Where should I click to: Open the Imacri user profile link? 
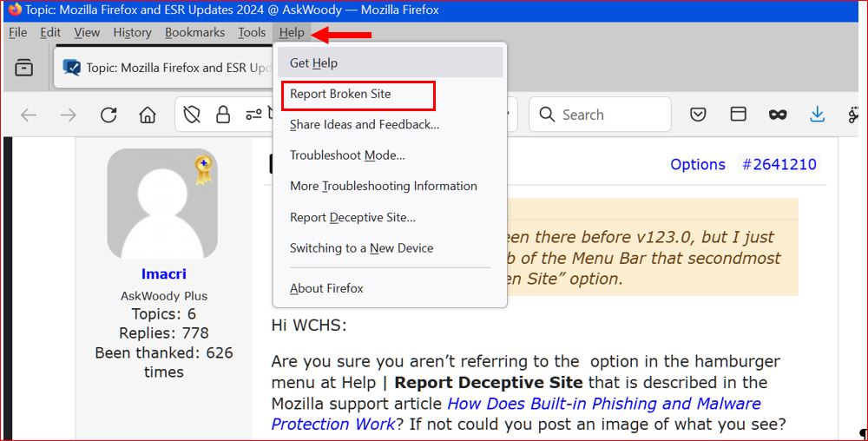[x=163, y=274]
